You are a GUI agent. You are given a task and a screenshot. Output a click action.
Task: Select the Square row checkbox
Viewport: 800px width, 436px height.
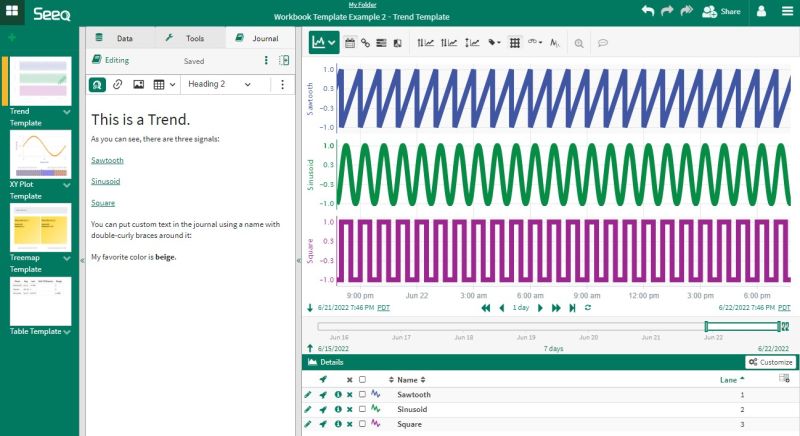[x=362, y=424]
